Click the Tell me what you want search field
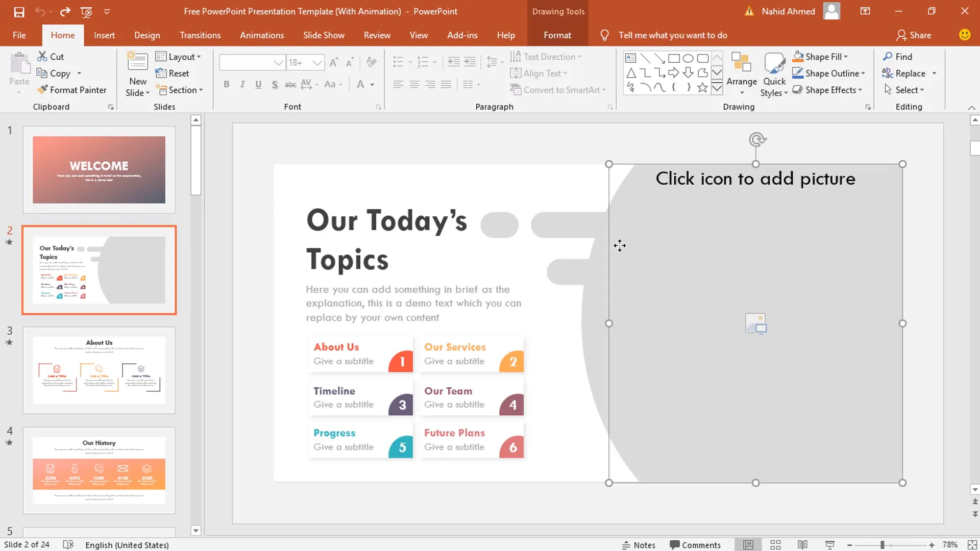Screen dimensions: 980x551 (672, 35)
